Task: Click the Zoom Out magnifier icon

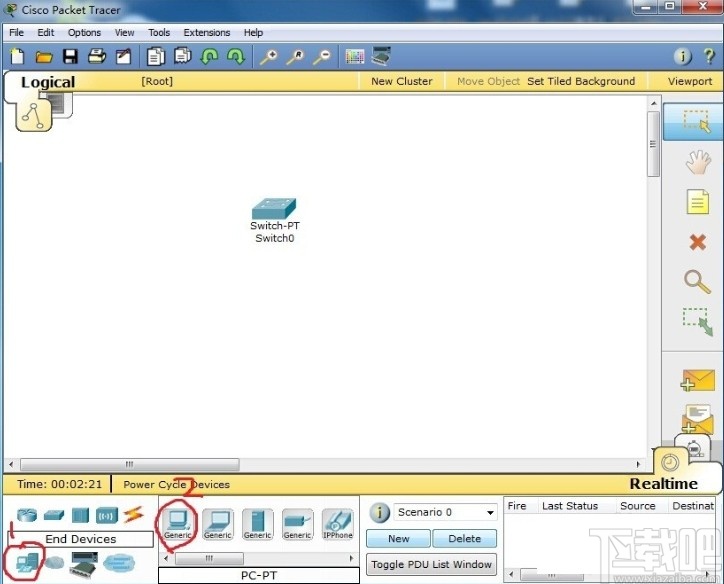Action: (322, 57)
